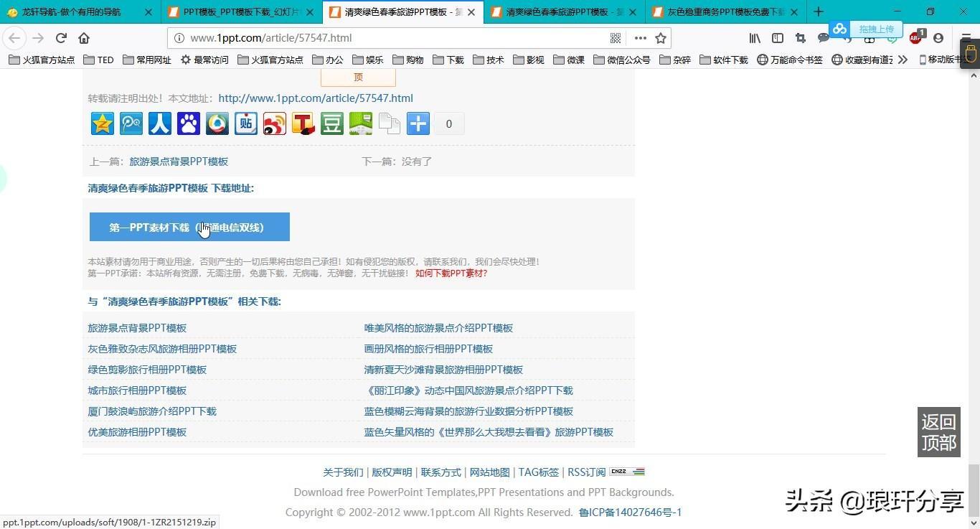Copy page link share icon
Screen dimensions: 980x529
pos(390,123)
